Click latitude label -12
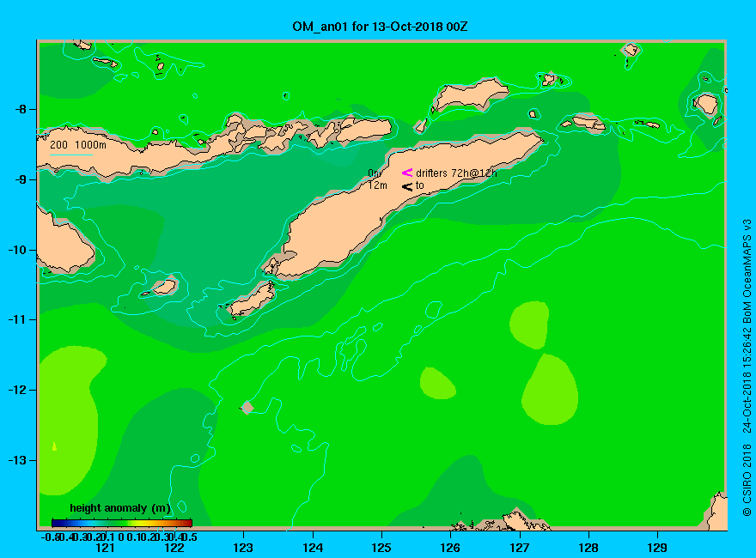The width and height of the screenshot is (756, 558). [x=17, y=391]
